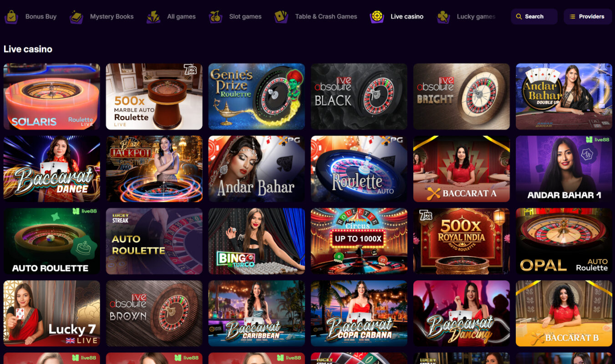This screenshot has height=364, width=615.
Task: Open the Lucky 7 Live game
Action: pyautogui.click(x=51, y=313)
